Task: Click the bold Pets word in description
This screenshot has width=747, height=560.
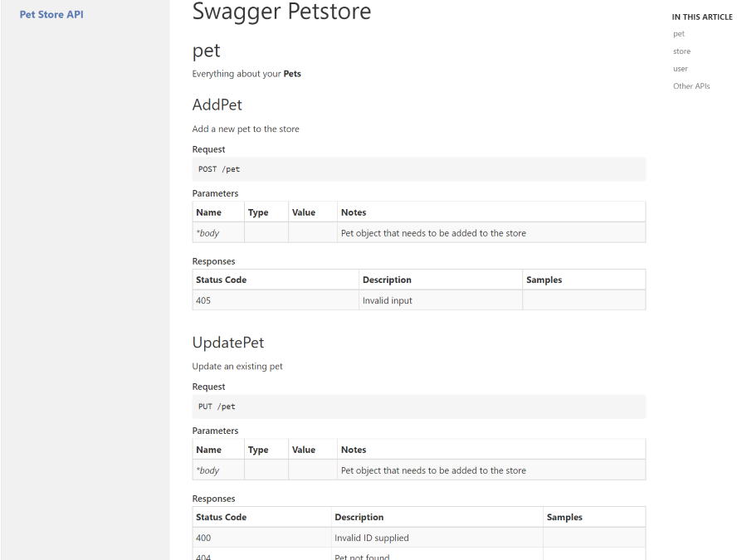Action: [292, 74]
